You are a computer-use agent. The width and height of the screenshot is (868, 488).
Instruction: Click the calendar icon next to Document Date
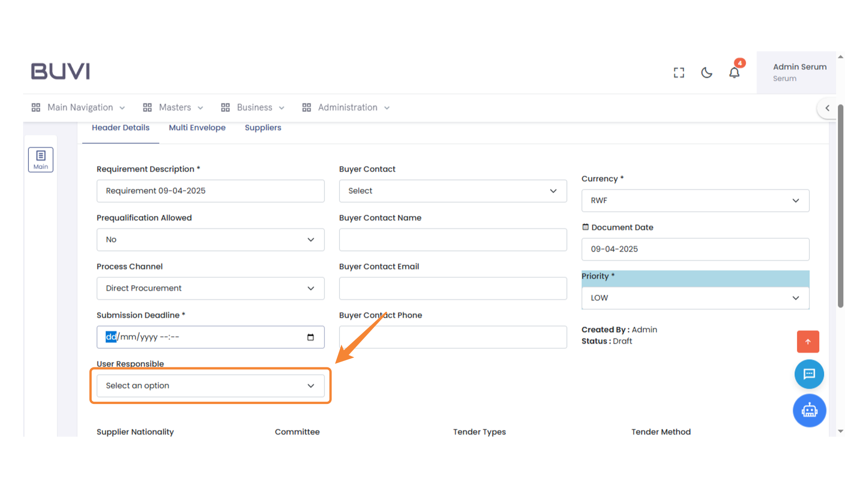pyautogui.click(x=585, y=227)
